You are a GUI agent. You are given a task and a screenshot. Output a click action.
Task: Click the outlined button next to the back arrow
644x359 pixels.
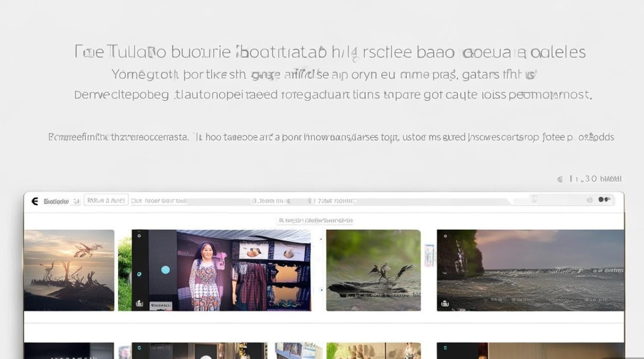pyautogui.click(x=106, y=201)
